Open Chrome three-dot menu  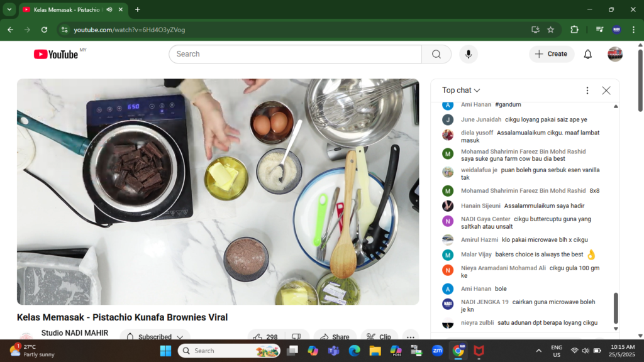(634, 30)
